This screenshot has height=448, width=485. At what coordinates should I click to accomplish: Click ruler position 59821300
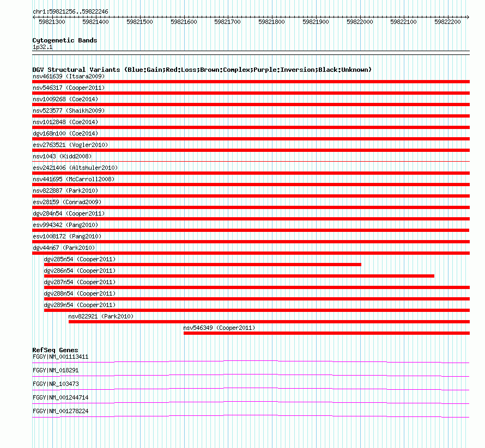pyautogui.click(x=52, y=22)
